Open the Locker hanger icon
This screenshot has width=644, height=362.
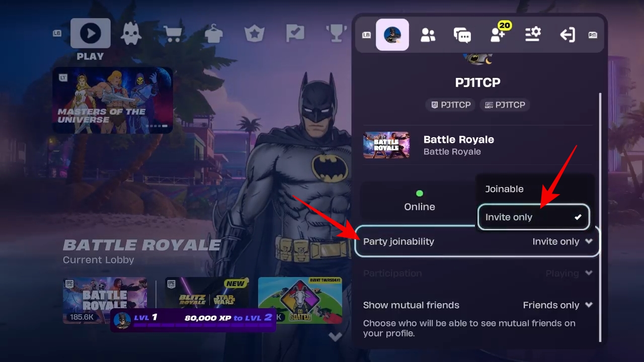click(214, 34)
